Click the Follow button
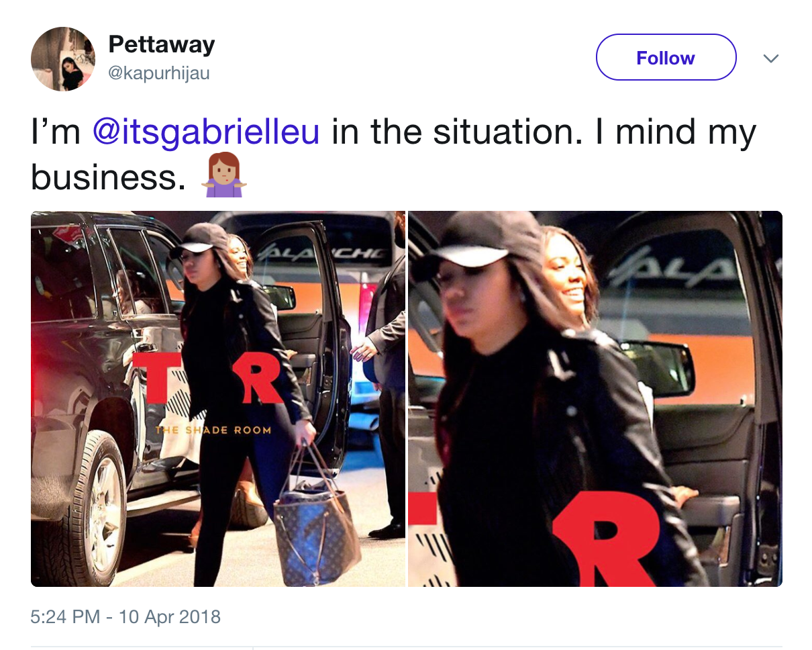The image size is (812, 650). pos(666,58)
